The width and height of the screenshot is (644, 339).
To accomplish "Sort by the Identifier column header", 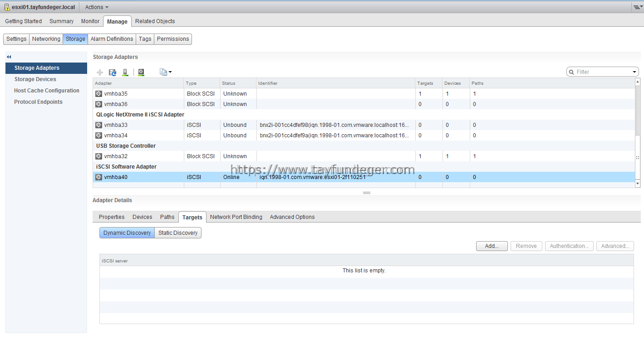I will [x=336, y=83].
